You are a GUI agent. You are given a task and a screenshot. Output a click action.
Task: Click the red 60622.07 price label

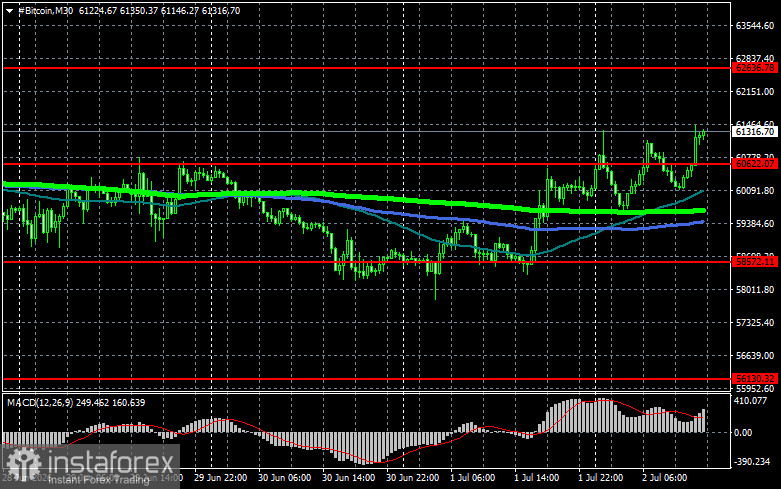pyautogui.click(x=755, y=163)
